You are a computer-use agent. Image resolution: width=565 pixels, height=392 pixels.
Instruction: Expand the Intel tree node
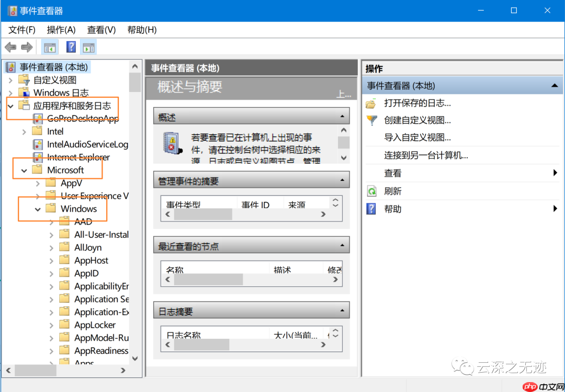pos(24,132)
